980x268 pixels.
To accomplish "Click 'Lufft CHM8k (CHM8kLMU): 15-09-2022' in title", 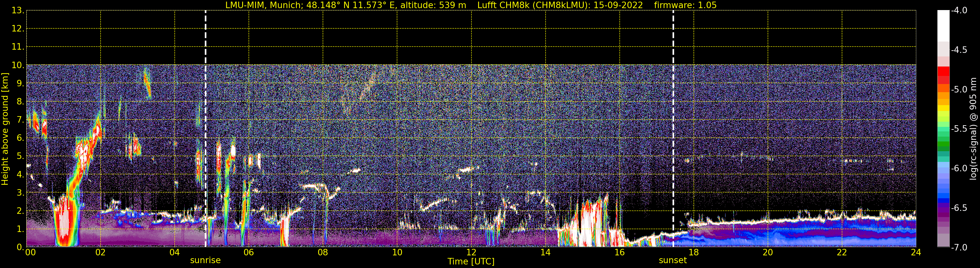I will [560, 5].
